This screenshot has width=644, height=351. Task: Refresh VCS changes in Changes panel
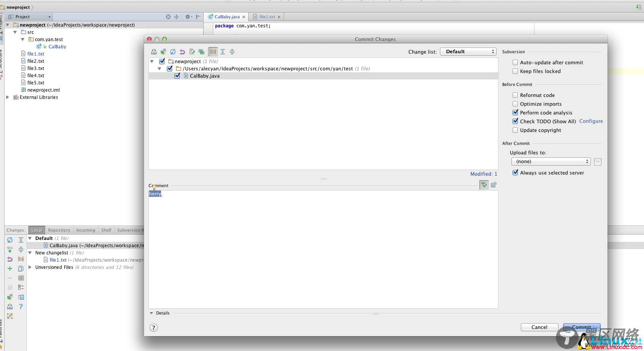[10, 240]
